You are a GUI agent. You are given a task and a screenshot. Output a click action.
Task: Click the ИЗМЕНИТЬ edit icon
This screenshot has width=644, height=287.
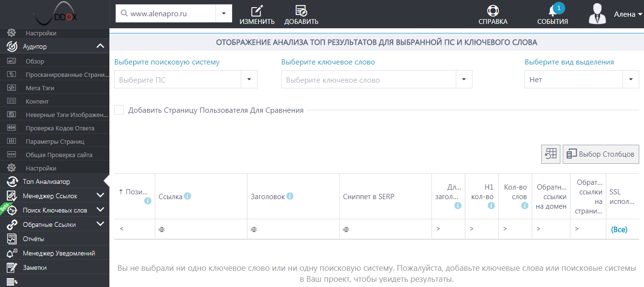(257, 11)
